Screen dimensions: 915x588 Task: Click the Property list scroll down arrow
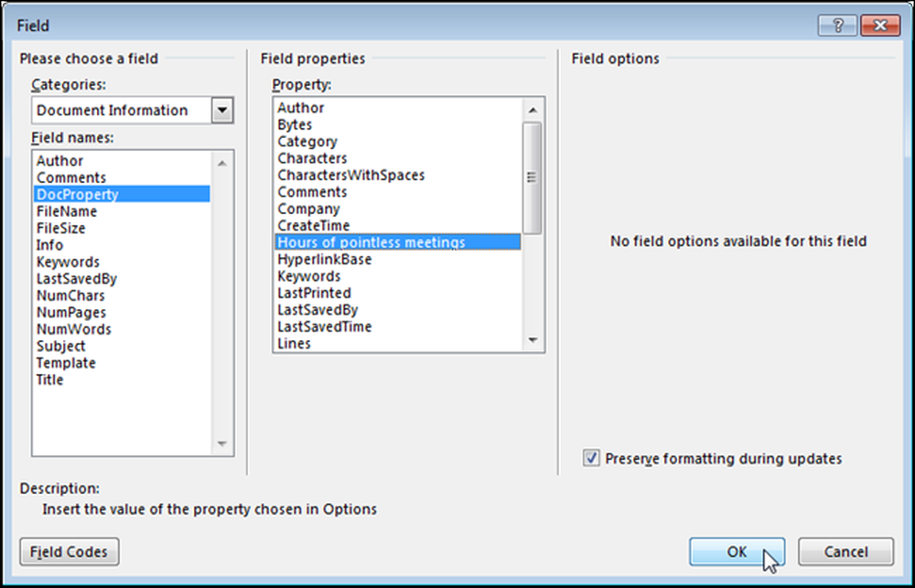tap(533, 341)
